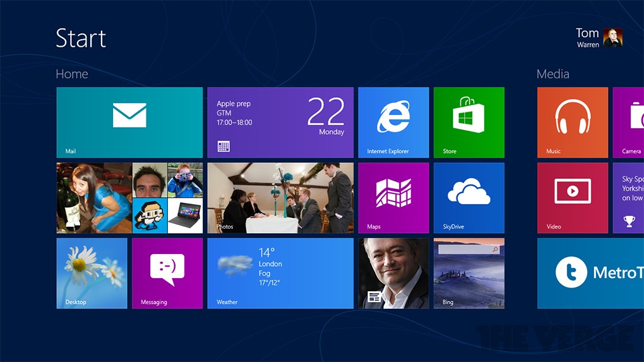Open Calendar tile showing Apple prep
This screenshot has height=362, width=644.
(280, 123)
